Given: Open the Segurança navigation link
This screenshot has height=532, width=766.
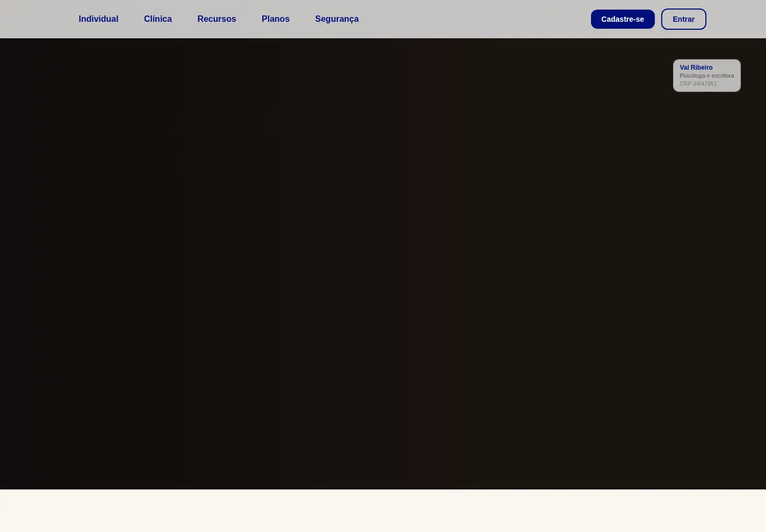Looking at the screenshot, I should (337, 19).
